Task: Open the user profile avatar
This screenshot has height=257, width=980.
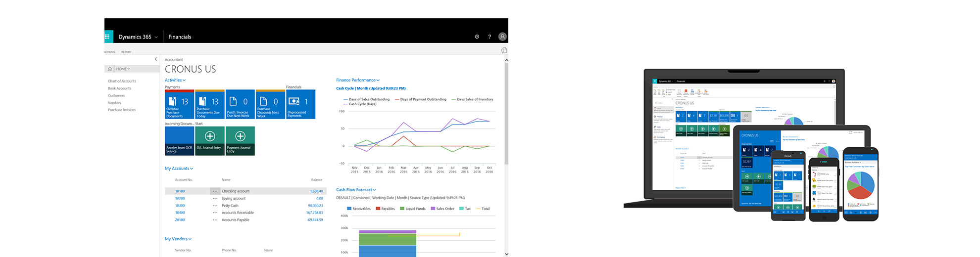Action: [502, 37]
